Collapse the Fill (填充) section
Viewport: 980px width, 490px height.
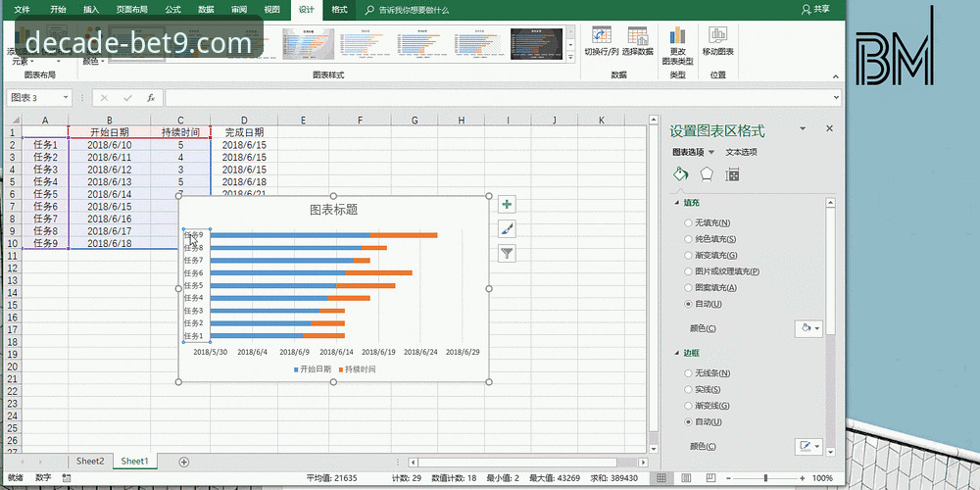coord(677,203)
